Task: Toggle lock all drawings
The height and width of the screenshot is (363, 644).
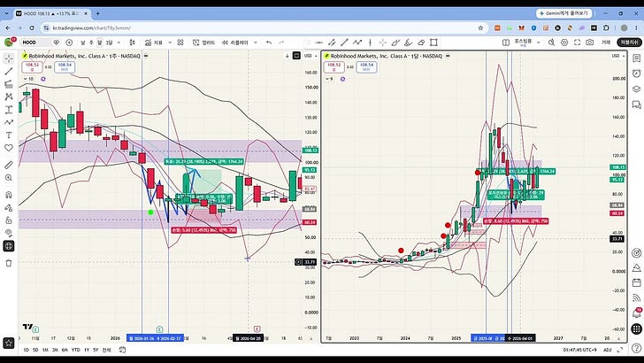Action: tap(9, 220)
